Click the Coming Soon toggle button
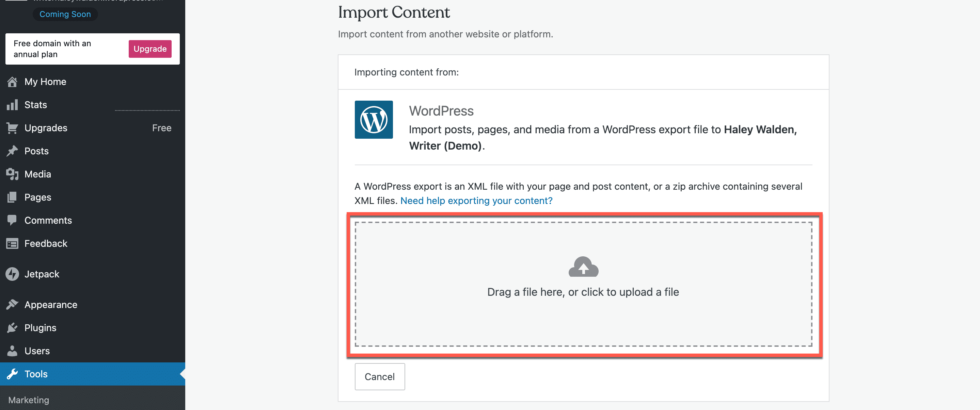Image resolution: width=980 pixels, height=410 pixels. [x=66, y=14]
